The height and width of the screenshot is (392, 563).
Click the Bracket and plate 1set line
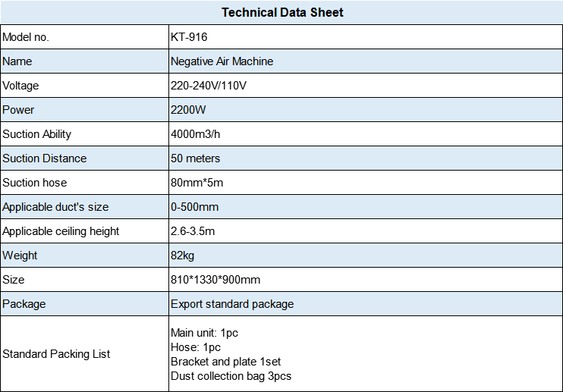[x=225, y=362]
